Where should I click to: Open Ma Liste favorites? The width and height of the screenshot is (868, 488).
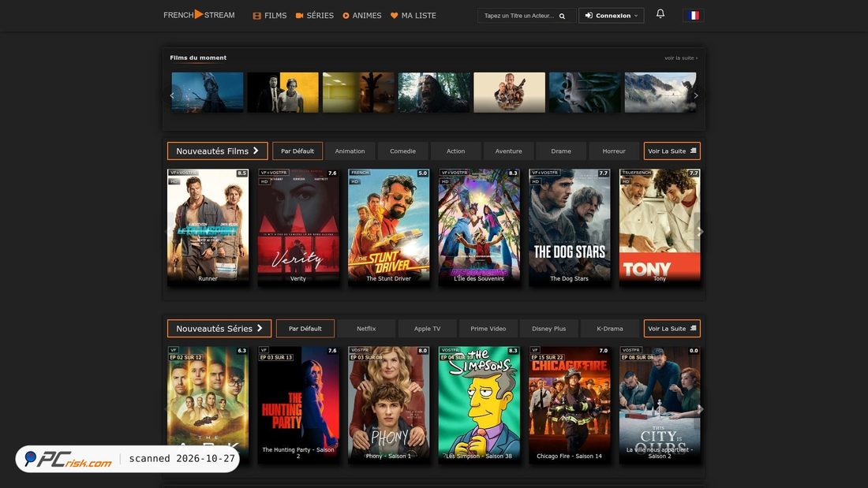(x=413, y=16)
